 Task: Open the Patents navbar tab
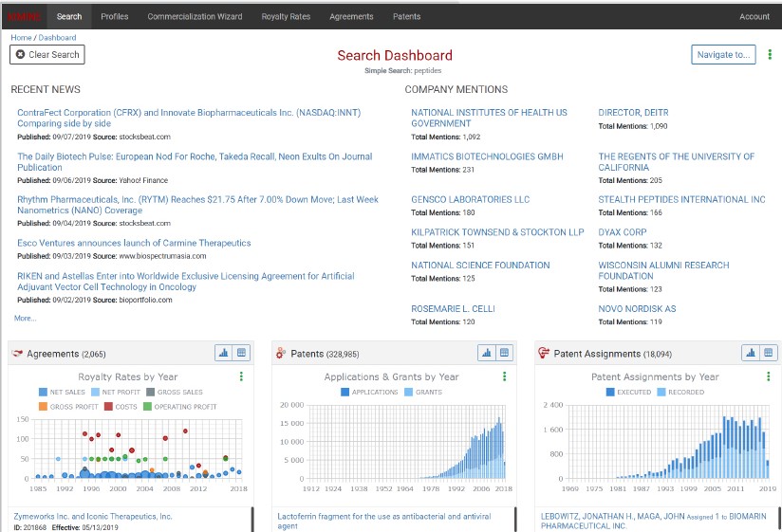406,16
